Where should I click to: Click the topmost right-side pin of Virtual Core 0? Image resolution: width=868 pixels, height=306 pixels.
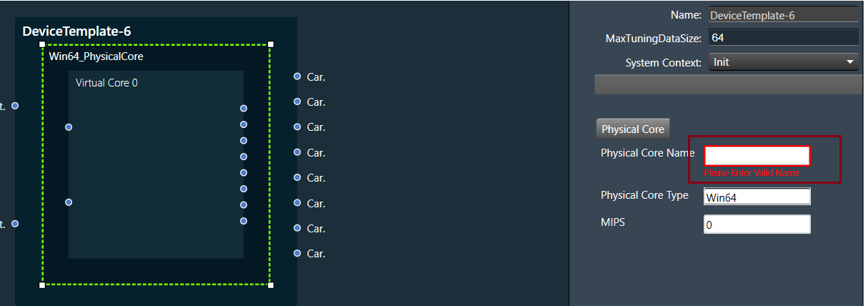[x=244, y=109]
